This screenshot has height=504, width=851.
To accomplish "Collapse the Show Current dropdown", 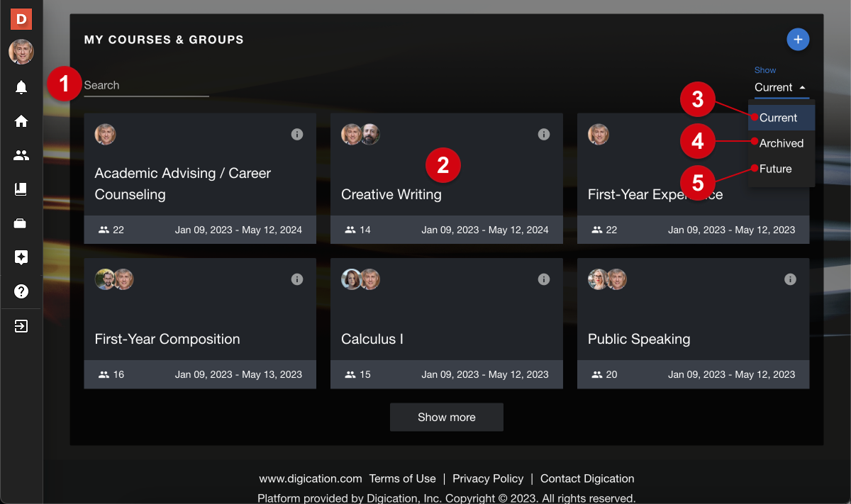I will point(781,87).
